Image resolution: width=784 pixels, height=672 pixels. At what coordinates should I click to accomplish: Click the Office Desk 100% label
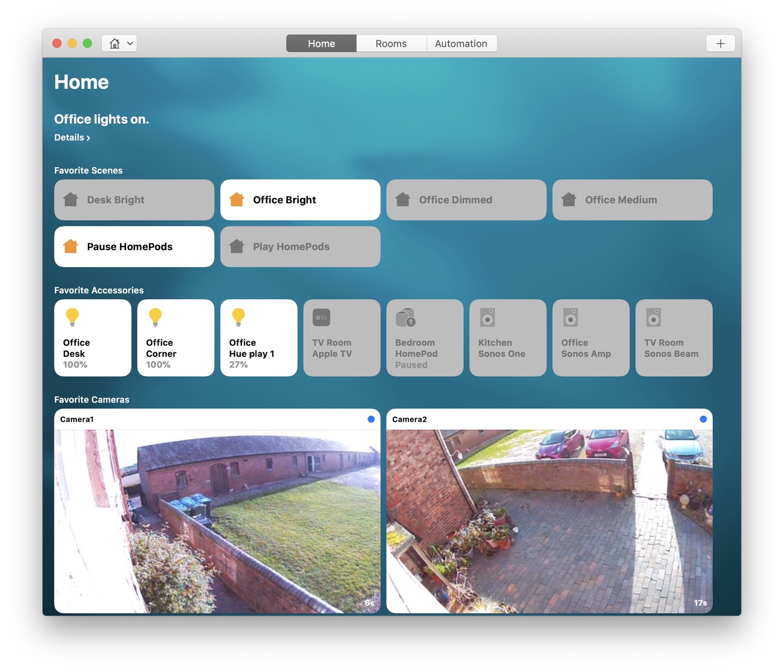75,365
